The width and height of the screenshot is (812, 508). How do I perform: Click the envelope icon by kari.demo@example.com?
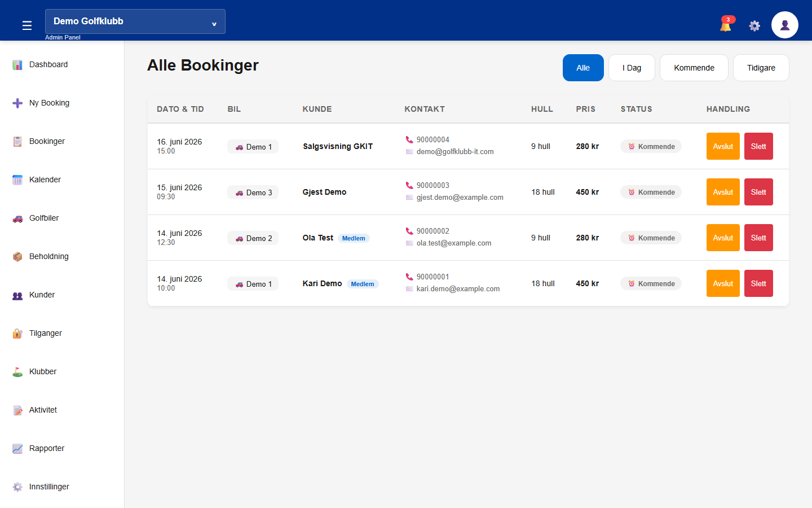pyautogui.click(x=409, y=289)
